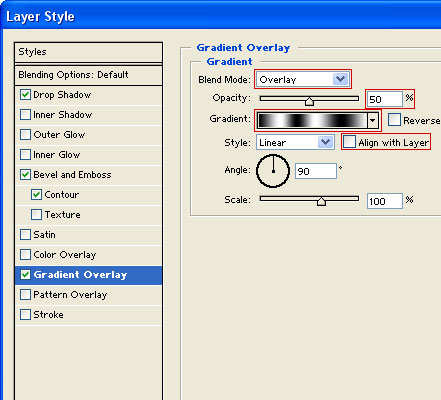Open the Styles section in list
Viewport: 441px width, 400px height.
coord(89,52)
